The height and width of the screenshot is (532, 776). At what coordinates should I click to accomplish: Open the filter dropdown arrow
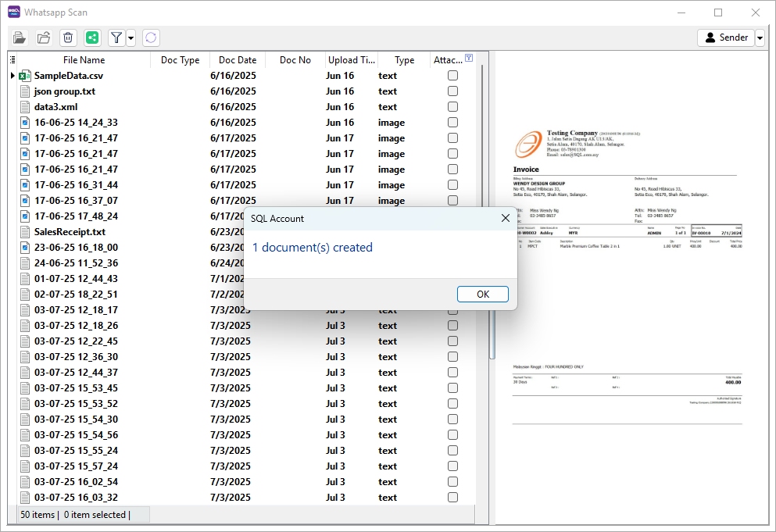[131, 37]
